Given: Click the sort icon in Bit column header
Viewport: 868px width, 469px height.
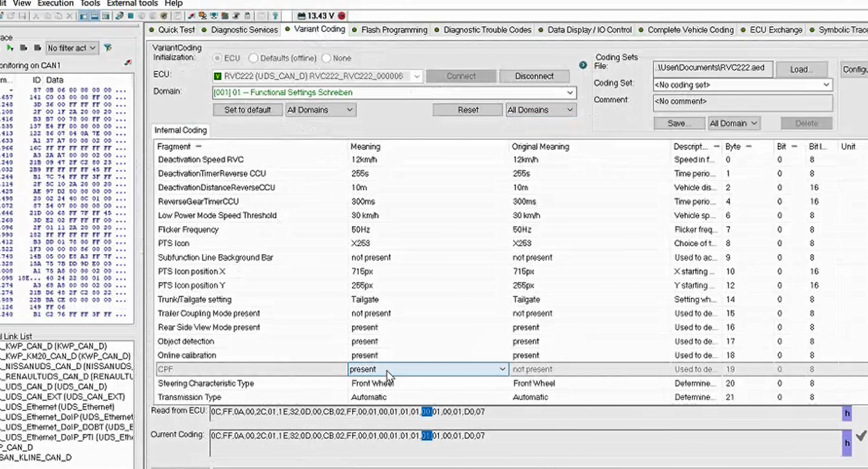Looking at the screenshot, I should 794,146.
